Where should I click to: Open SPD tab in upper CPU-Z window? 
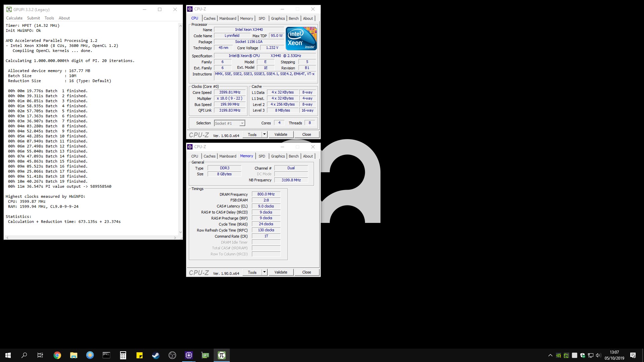[262, 18]
